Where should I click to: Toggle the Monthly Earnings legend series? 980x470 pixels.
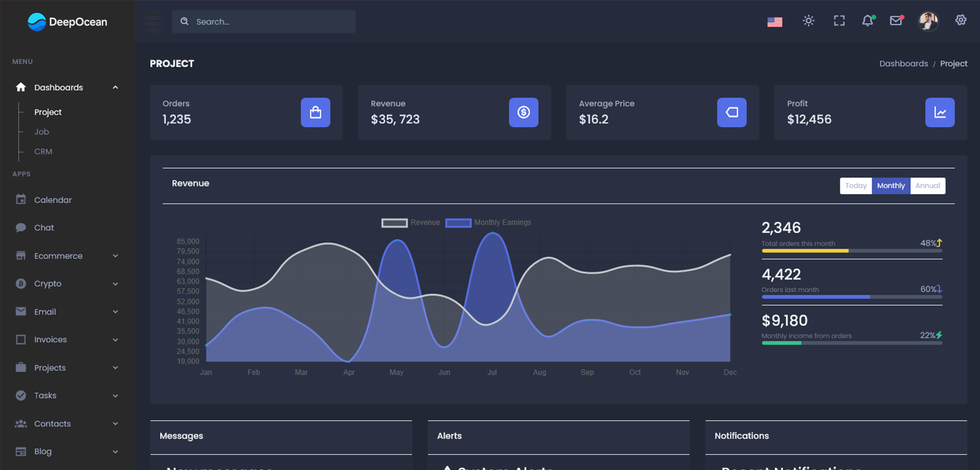click(x=488, y=222)
